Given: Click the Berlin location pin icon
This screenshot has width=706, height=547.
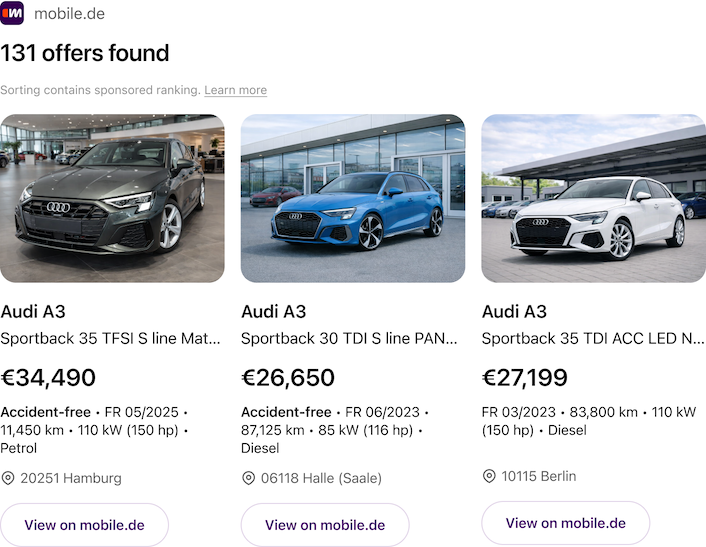Looking at the screenshot, I should coord(489,476).
